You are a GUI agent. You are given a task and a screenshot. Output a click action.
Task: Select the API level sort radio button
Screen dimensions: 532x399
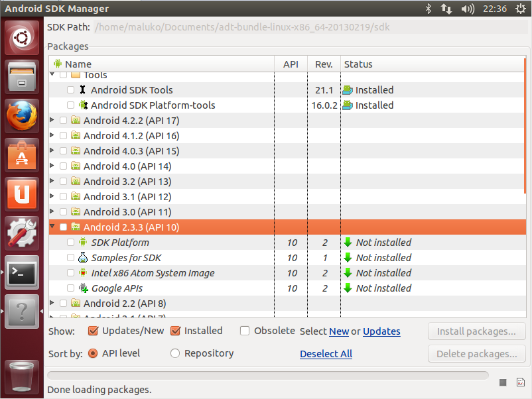[x=93, y=353]
